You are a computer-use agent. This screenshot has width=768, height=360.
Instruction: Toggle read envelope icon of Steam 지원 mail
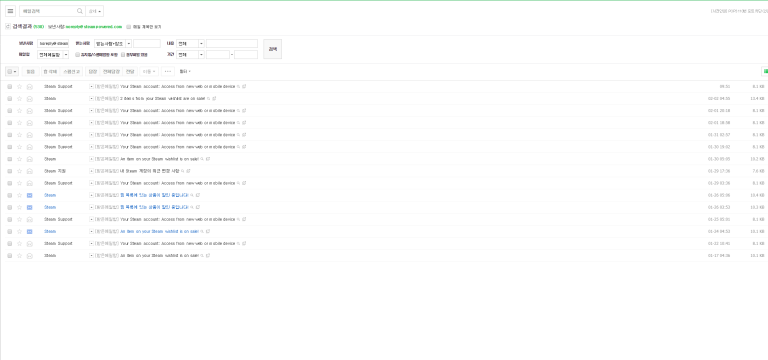(29, 171)
